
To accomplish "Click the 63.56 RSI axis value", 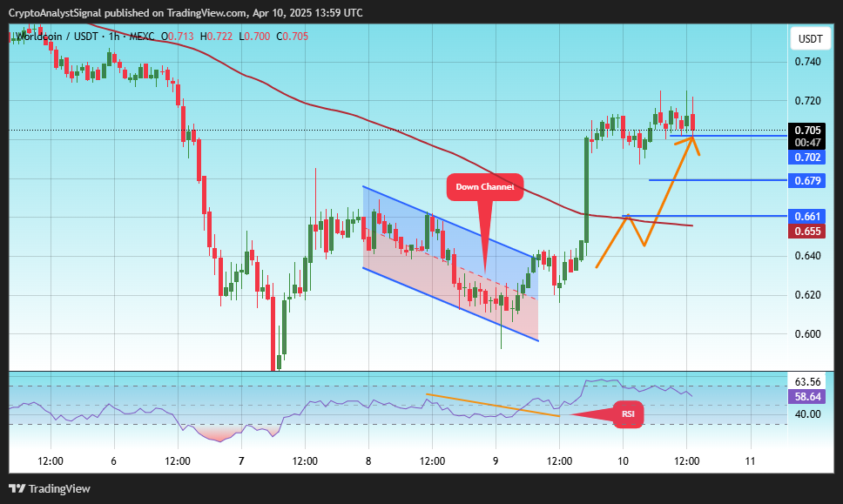I will (x=807, y=382).
